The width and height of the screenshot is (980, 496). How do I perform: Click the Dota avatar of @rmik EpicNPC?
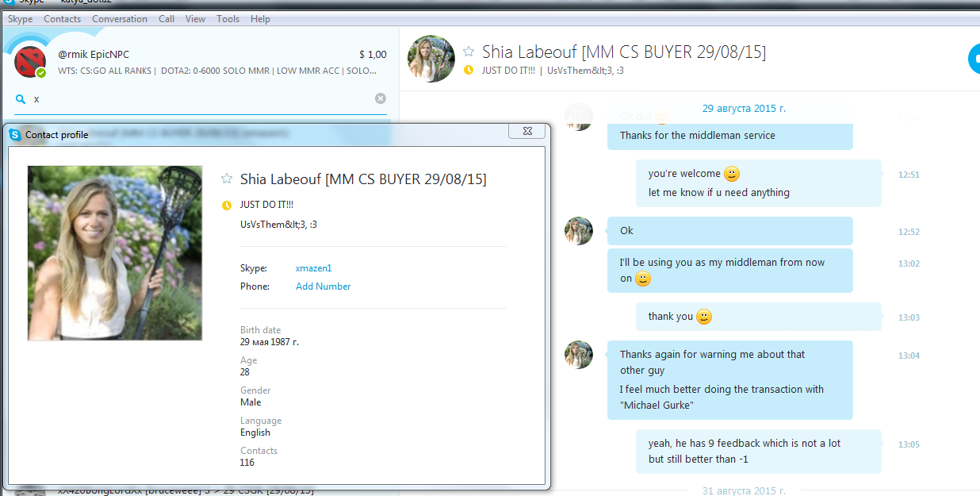click(30, 62)
